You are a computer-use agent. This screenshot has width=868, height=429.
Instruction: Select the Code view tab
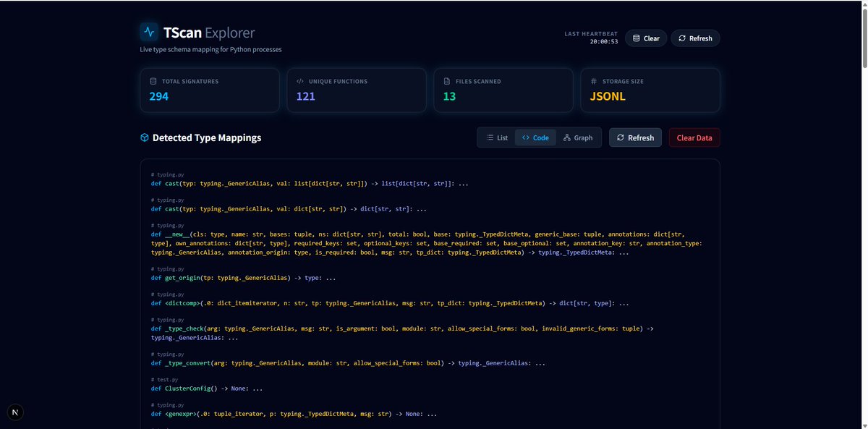click(535, 137)
